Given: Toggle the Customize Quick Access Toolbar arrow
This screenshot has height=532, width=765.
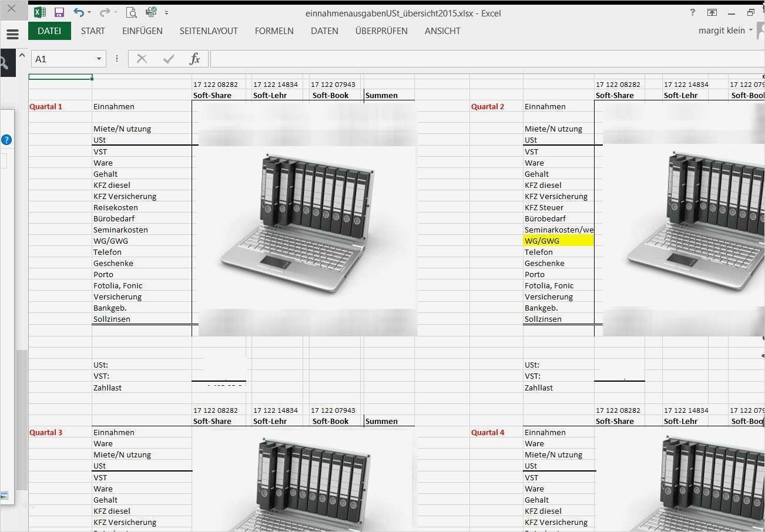Looking at the screenshot, I should tap(167, 14).
